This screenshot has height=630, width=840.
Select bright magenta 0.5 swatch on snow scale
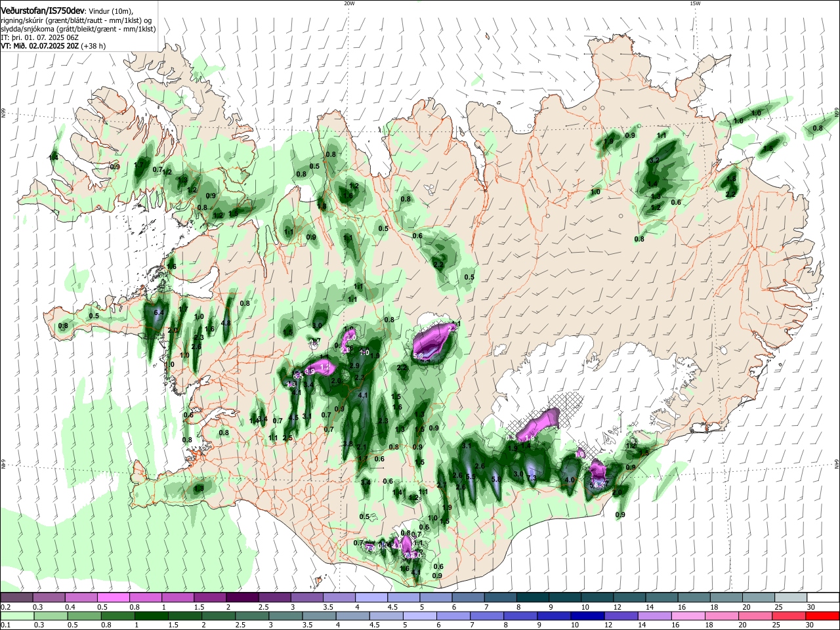tap(114, 598)
